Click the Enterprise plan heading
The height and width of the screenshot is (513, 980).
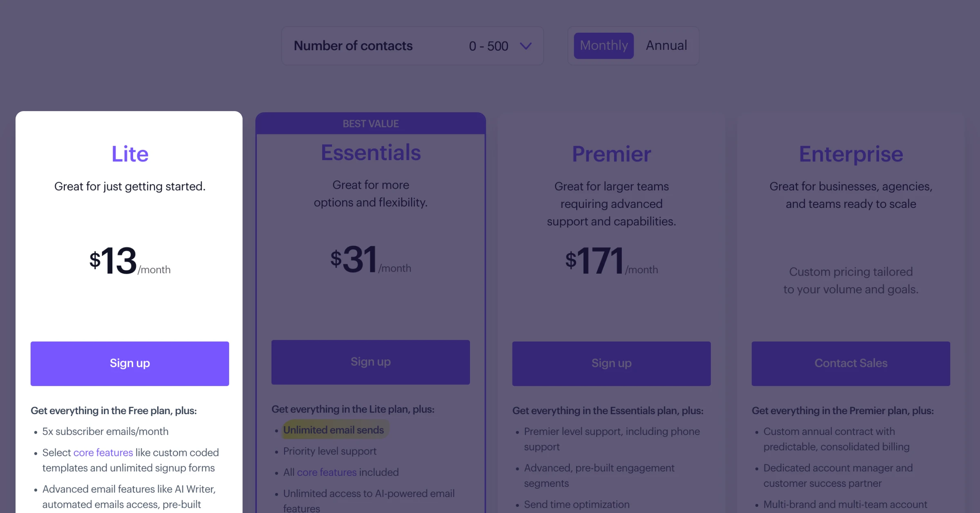851,154
